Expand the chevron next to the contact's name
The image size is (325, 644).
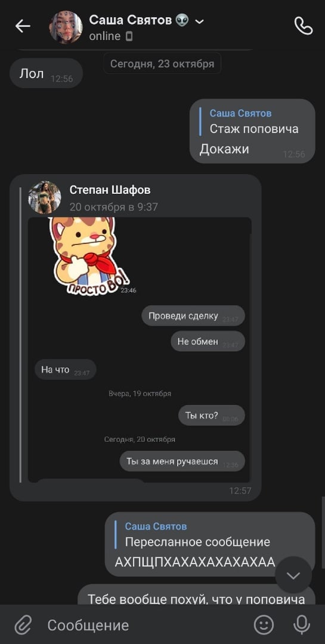tap(199, 21)
